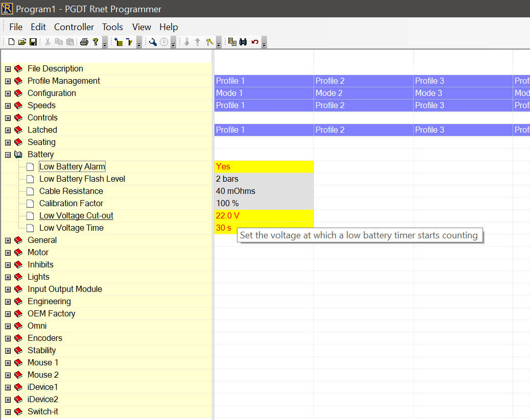Click the keys icon in the toolbar
Screen dimensions: 530x420
pyautogui.click(x=209, y=42)
